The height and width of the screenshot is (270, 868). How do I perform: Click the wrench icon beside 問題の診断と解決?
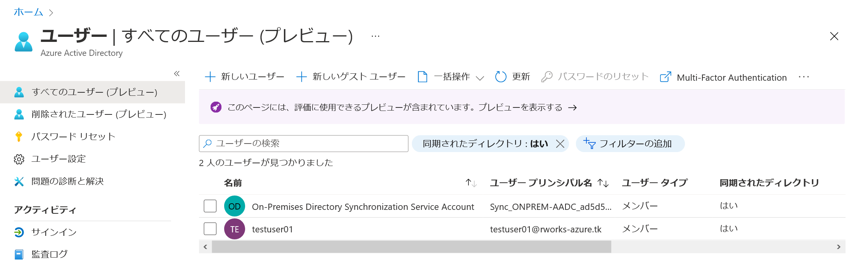coord(19,181)
